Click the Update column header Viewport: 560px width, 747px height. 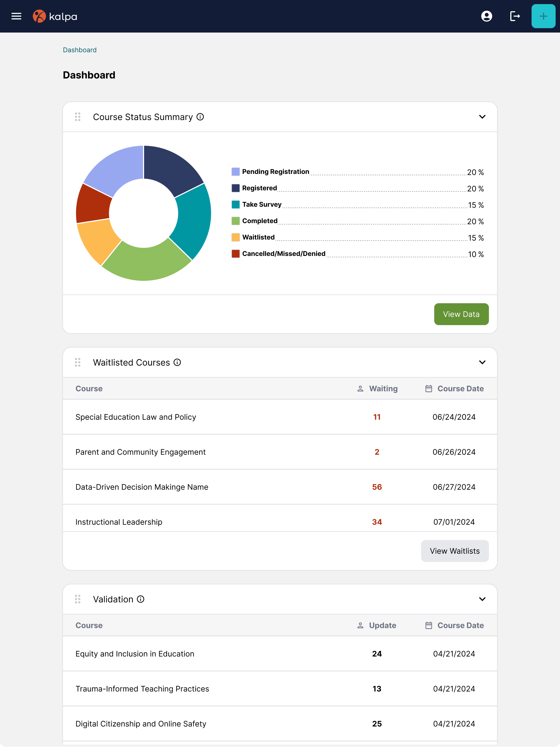[x=383, y=625]
